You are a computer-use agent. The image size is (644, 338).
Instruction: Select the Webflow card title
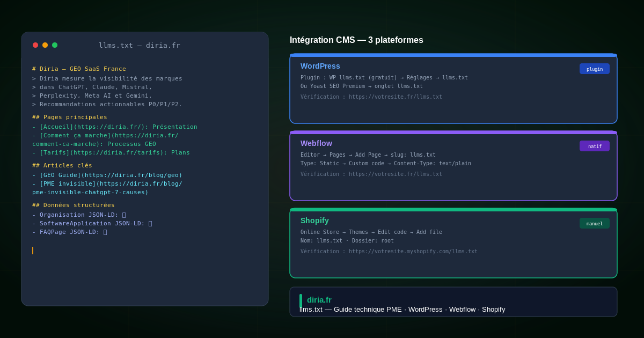[x=316, y=143]
